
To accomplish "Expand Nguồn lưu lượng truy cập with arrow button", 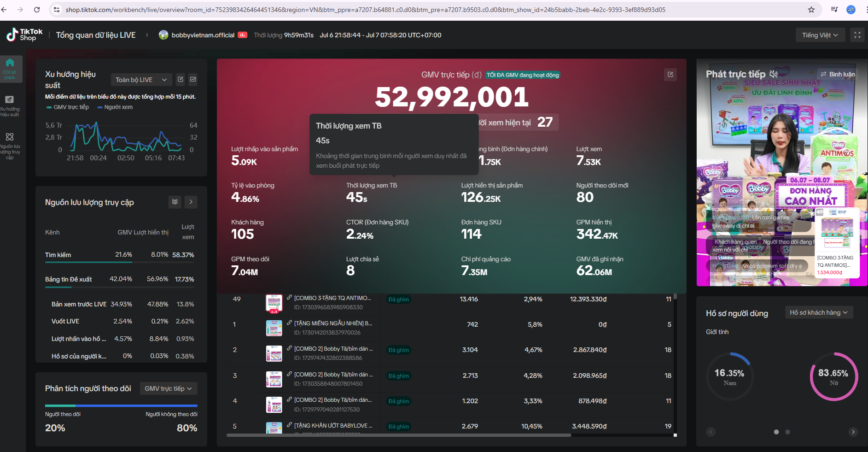I will [x=191, y=202].
